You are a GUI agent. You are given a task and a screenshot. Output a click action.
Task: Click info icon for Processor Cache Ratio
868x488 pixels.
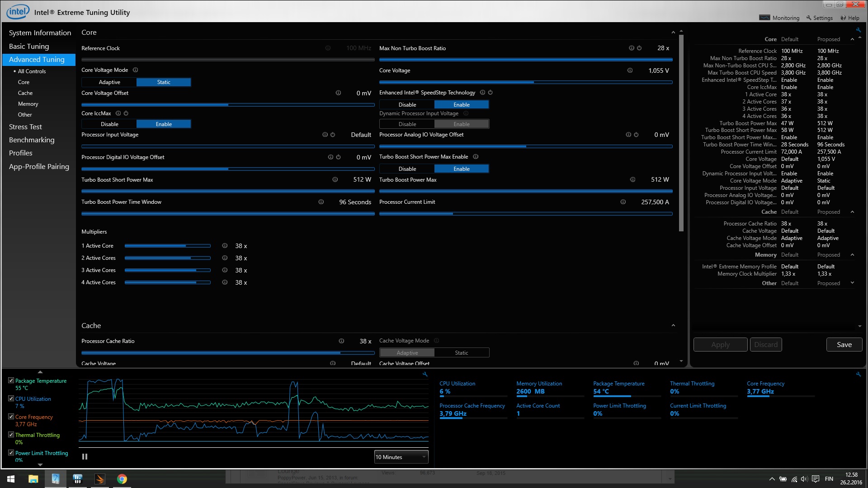click(341, 341)
